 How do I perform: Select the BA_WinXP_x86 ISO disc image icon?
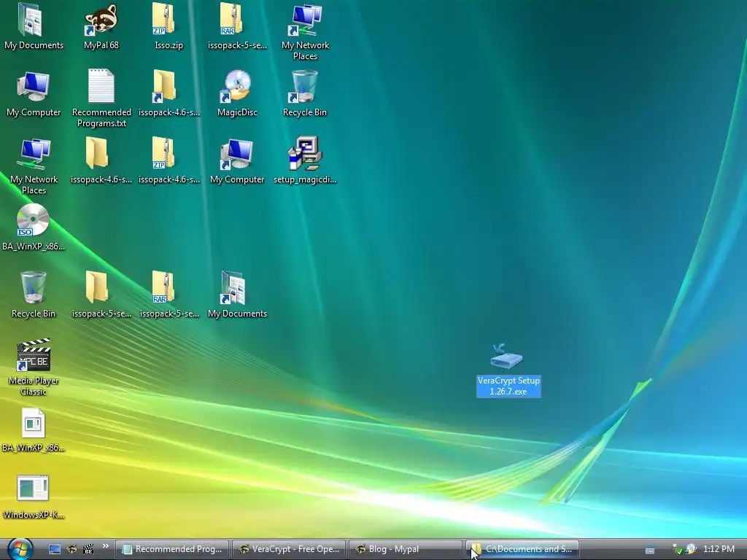tap(34, 228)
